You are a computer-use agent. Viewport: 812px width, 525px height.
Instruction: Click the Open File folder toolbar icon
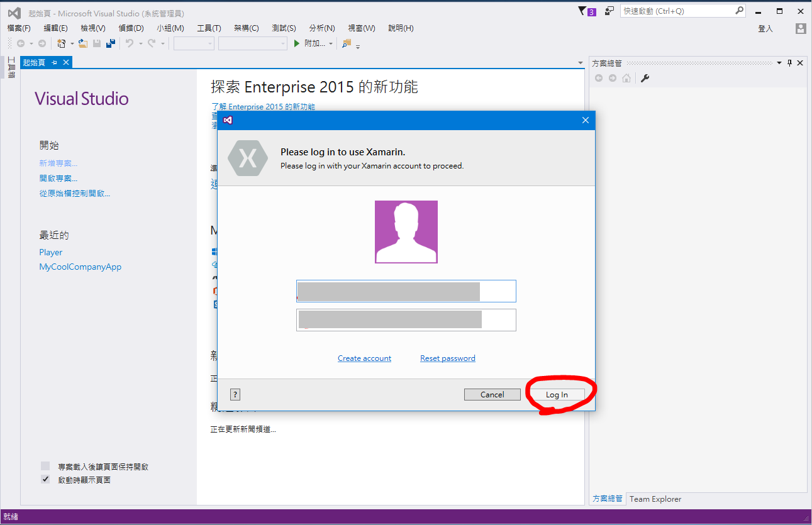point(82,43)
